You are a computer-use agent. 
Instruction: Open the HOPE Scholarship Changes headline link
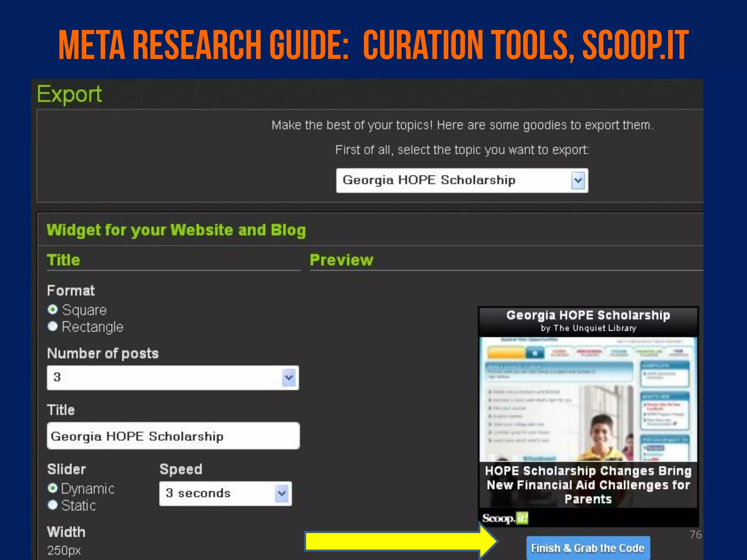click(588, 485)
